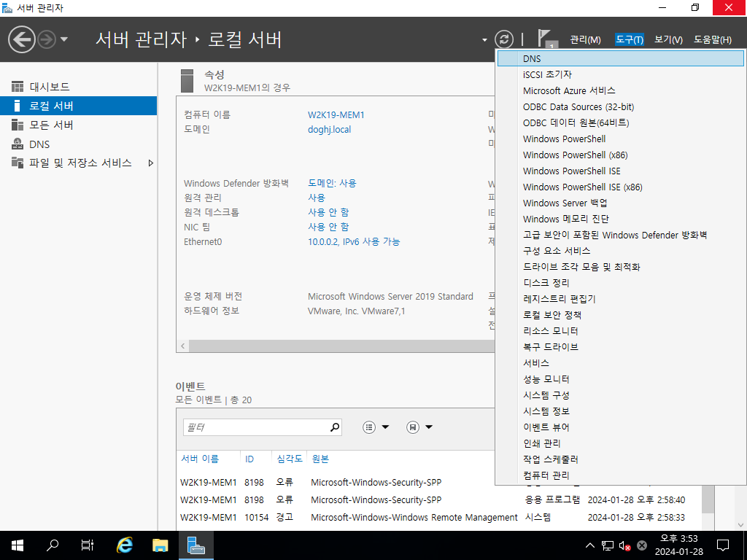
Task: Open File Explorer from taskbar
Action: pyautogui.click(x=160, y=545)
